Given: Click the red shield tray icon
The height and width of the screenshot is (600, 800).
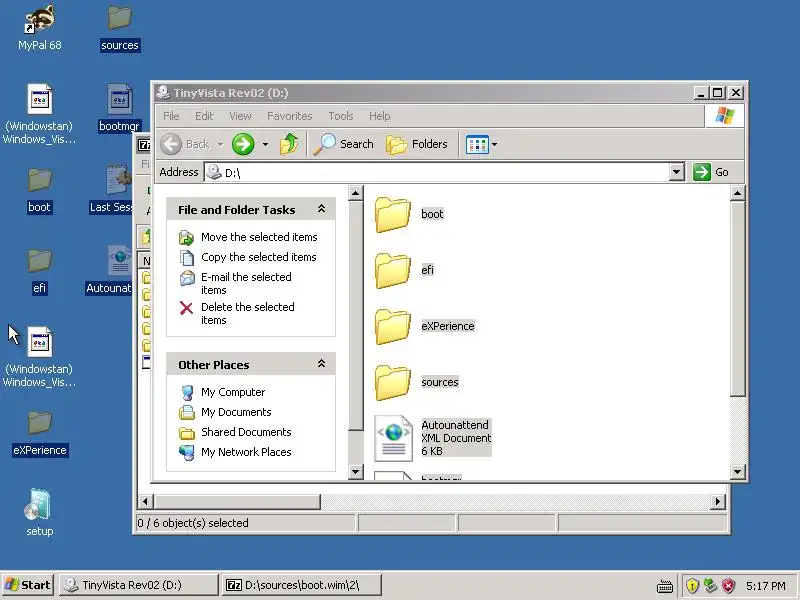Looking at the screenshot, I should pos(728,585).
